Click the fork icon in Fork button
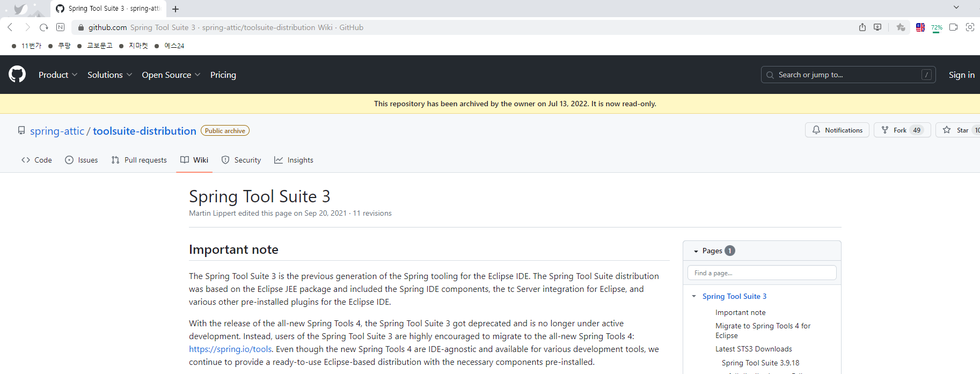The image size is (980, 374). [x=885, y=130]
